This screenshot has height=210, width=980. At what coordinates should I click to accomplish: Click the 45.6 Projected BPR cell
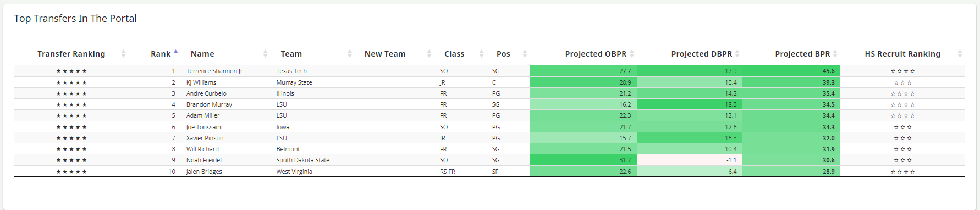click(x=791, y=71)
